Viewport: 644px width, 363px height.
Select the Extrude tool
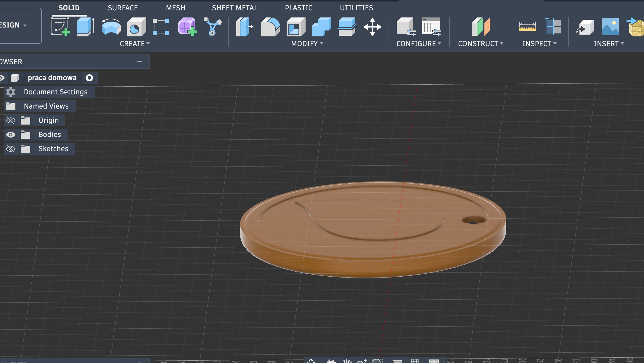tap(86, 27)
